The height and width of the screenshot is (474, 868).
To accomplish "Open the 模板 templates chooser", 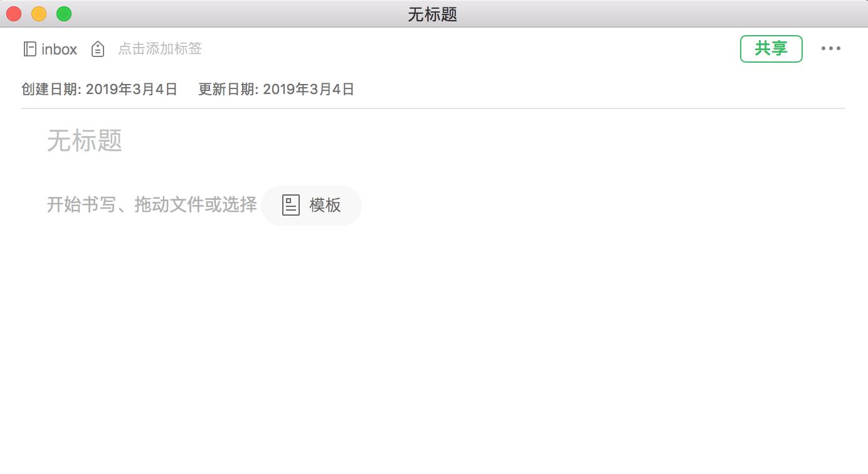I will click(x=311, y=205).
